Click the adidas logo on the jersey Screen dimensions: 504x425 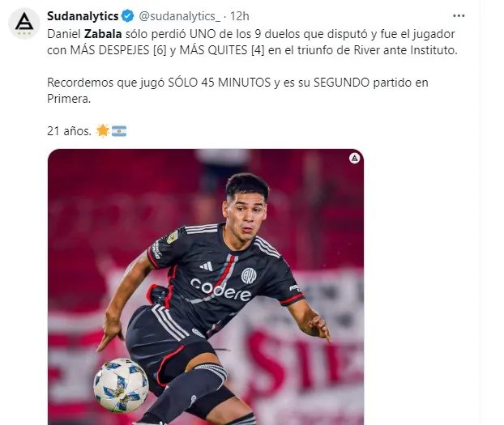(x=206, y=266)
